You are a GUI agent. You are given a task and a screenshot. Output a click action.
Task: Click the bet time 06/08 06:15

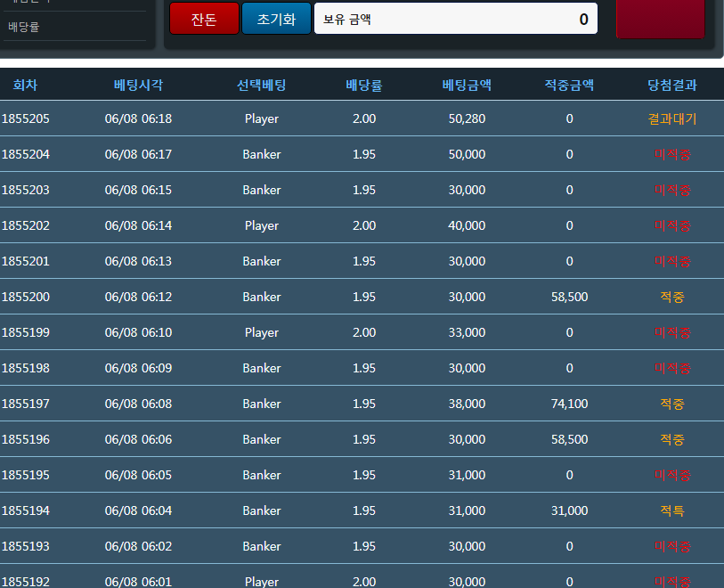[x=138, y=190]
